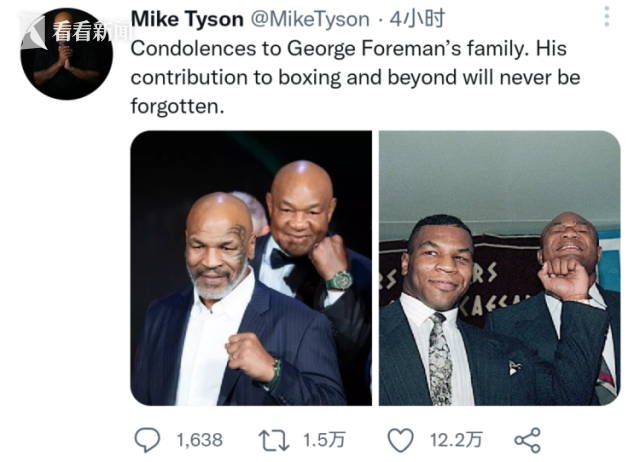Like the tweet with the heart icon
The width and height of the screenshot is (640, 462).
(x=401, y=439)
